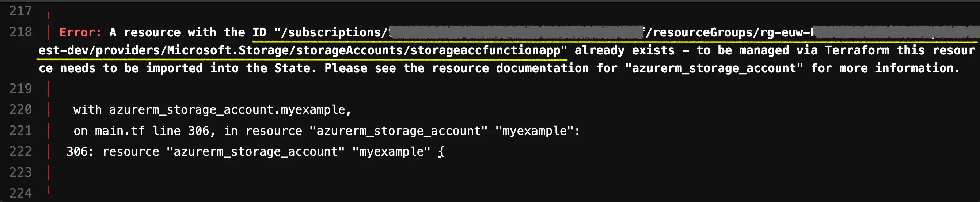Screen dimensions: 980x202
Task: Click the "storageaccfunctionapp" storage account name
Action: [486, 50]
